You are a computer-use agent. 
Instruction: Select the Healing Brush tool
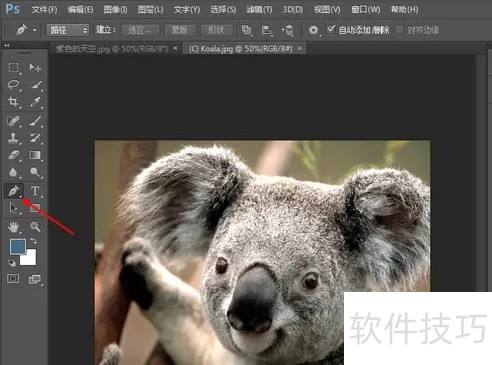(13, 121)
